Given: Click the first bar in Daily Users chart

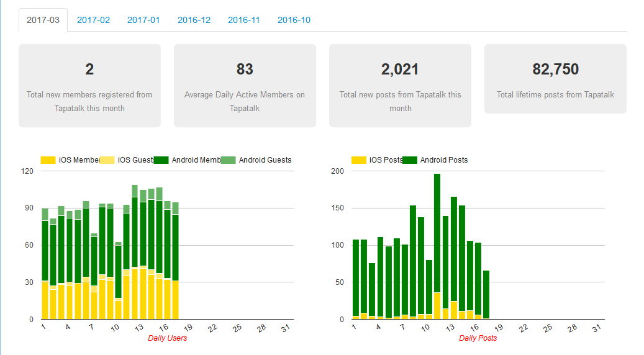Looking at the screenshot, I should (45, 264).
